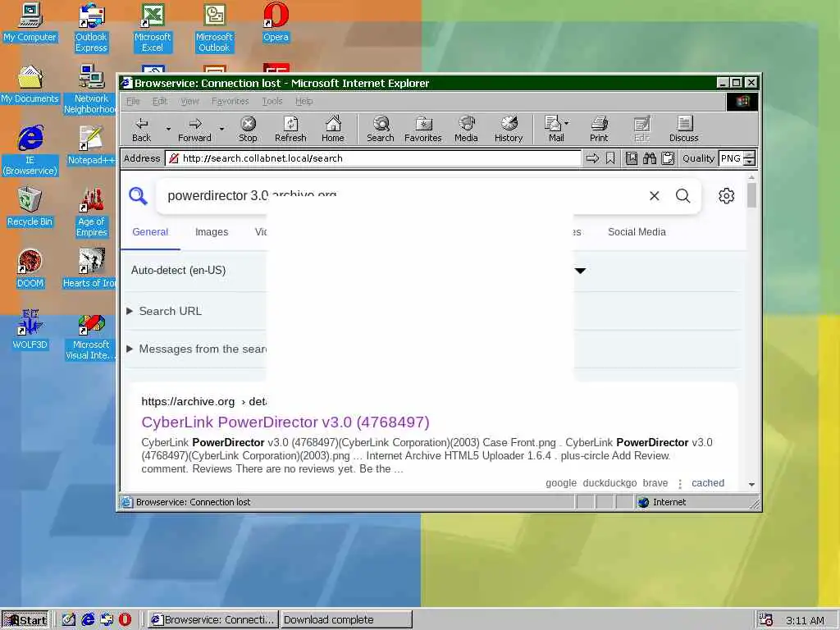
Task: Click the powerdirector search query field
Action: pos(402,195)
